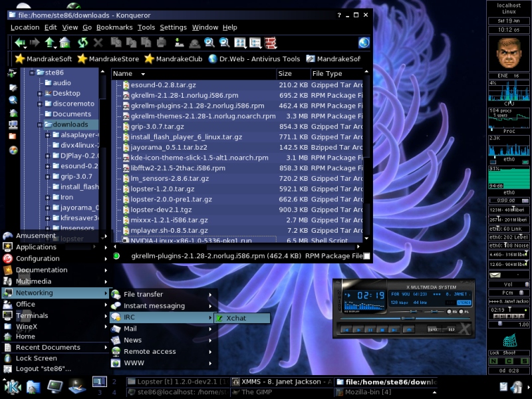This screenshot has height=399, width=532.
Task: Switch to Lopster taskbar entry
Action: point(178,382)
